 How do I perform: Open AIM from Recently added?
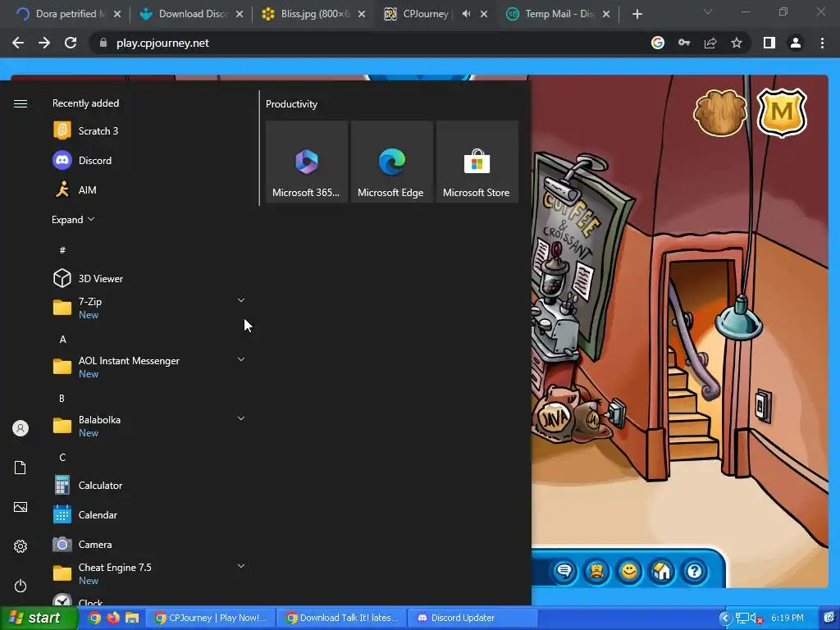click(x=148, y=189)
